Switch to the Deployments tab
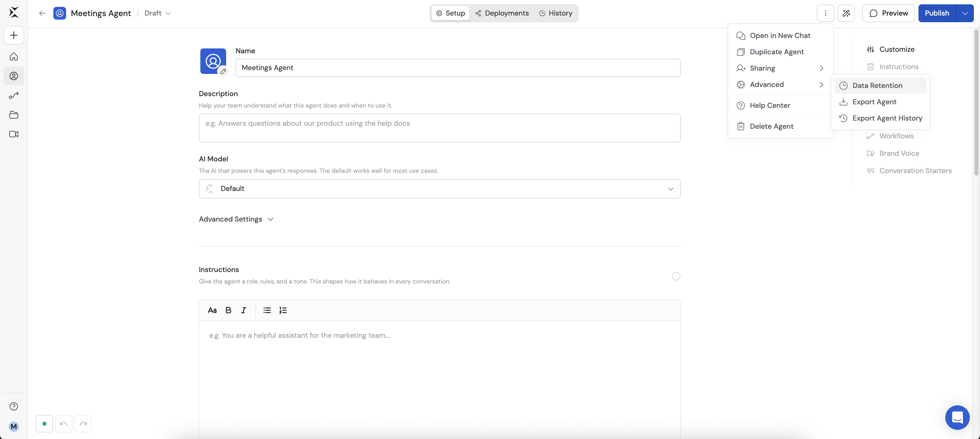 tap(502, 13)
